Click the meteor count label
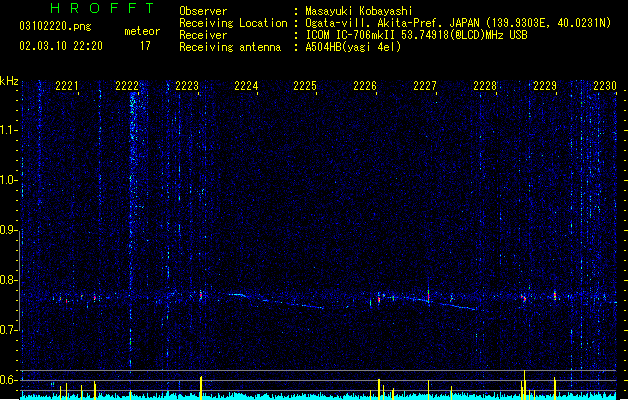Image resolution: width=629 pixels, height=400 pixels. tap(142, 31)
